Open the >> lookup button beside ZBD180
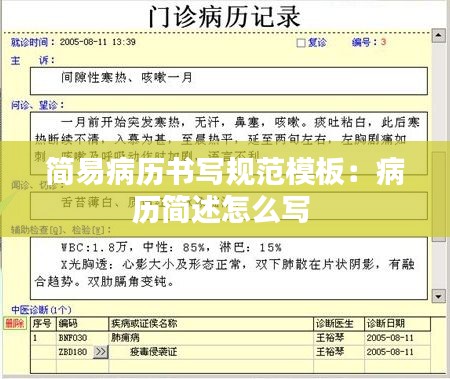 click(101, 352)
